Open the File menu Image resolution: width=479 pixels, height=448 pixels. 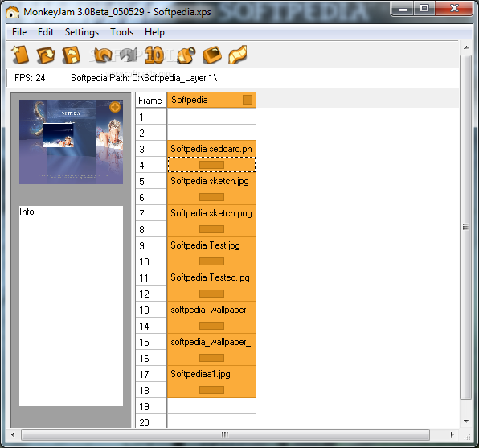(x=19, y=32)
